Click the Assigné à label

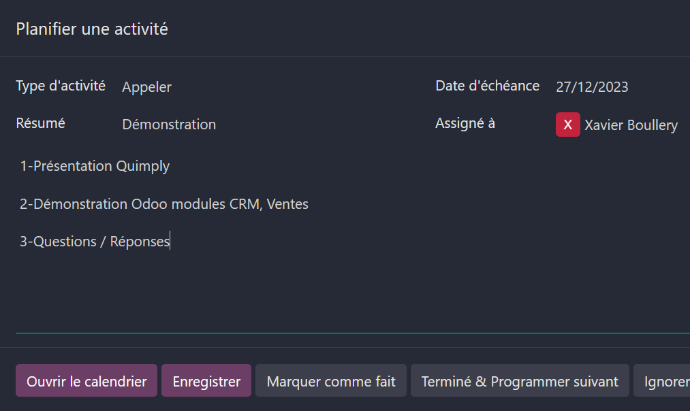pos(465,124)
